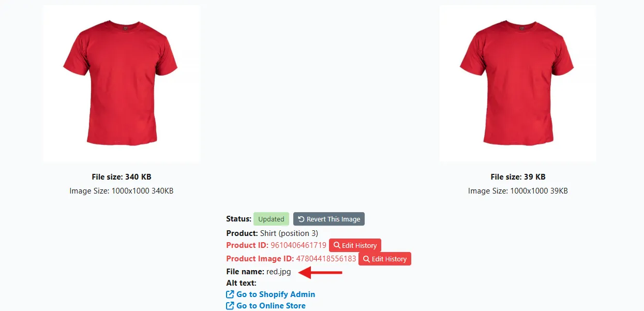Screen dimensions: 644x311
Task: Click the Image Size 1000x1000 39KB text
Action: pyautogui.click(x=518, y=191)
